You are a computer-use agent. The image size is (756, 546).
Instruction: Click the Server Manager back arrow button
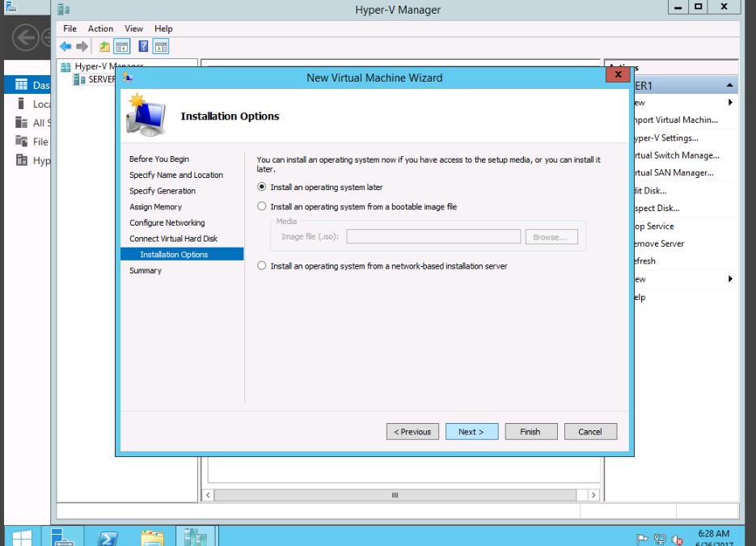point(25,37)
